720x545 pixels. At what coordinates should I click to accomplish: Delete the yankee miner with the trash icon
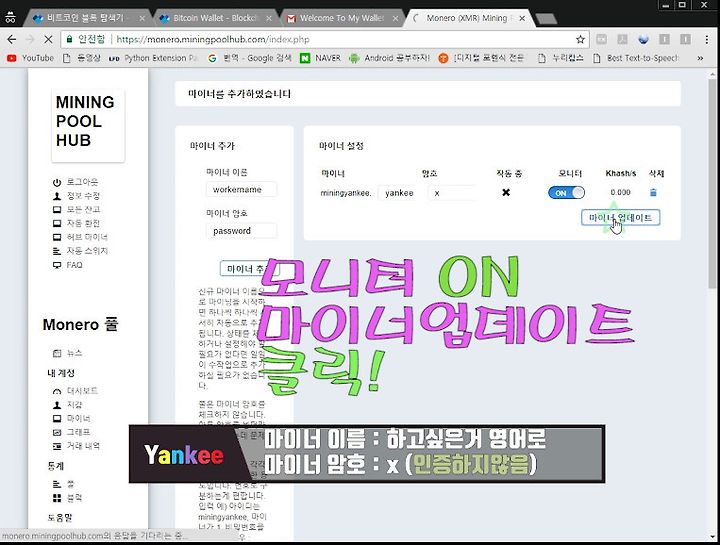coord(653,192)
